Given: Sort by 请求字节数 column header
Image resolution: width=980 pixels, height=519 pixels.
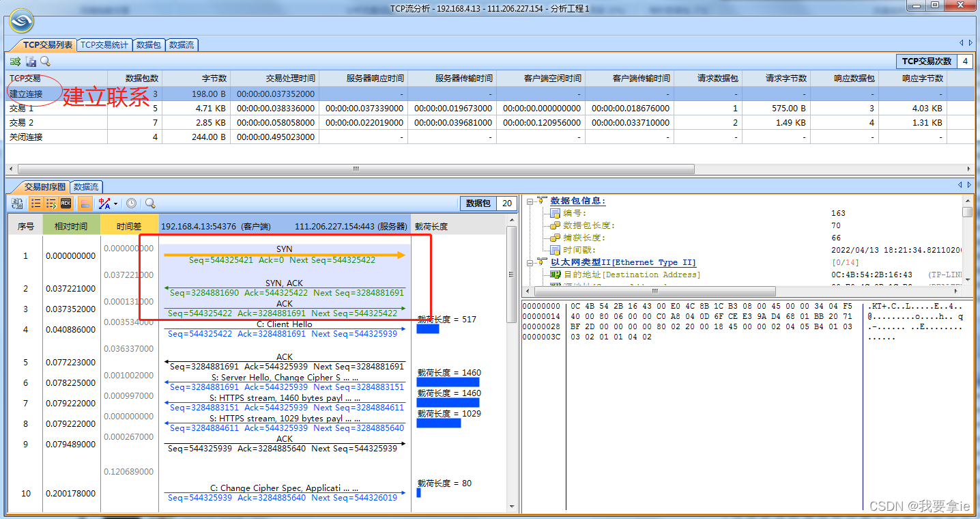Looking at the screenshot, I should tap(776, 79).
